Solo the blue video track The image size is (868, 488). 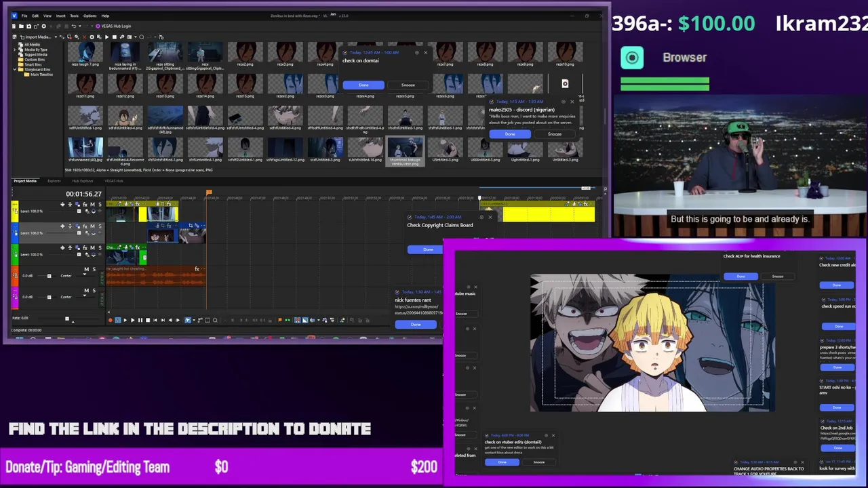click(100, 226)
